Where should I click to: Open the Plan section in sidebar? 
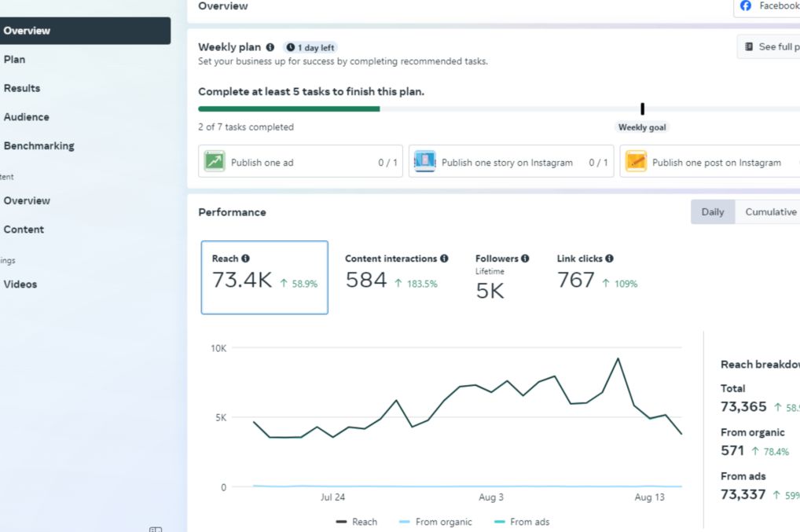pos(14,59)
